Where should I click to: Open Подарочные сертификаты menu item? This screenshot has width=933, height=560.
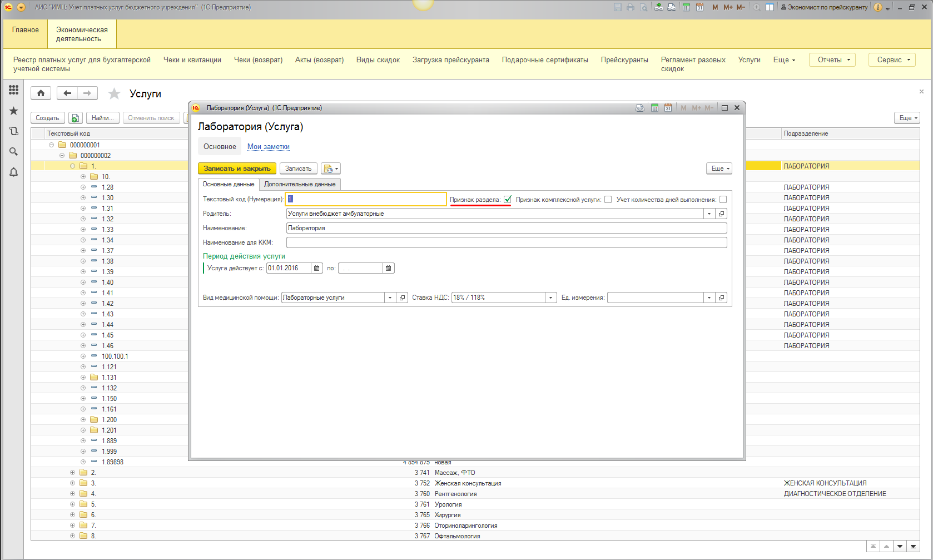coord(545,60)
